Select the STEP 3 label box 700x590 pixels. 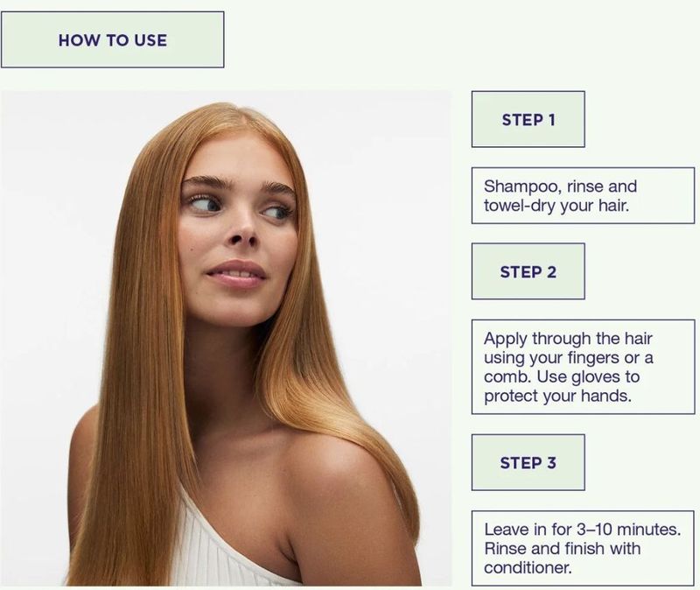point(528,462)
